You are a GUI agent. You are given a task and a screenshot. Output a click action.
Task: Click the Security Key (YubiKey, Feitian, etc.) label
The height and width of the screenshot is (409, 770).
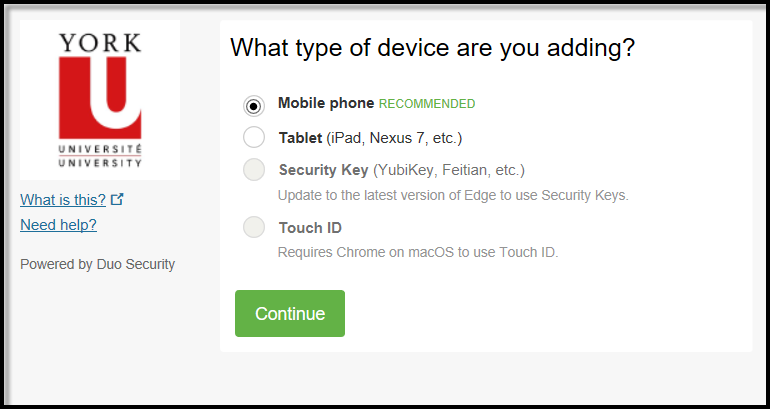click(402, 170)
